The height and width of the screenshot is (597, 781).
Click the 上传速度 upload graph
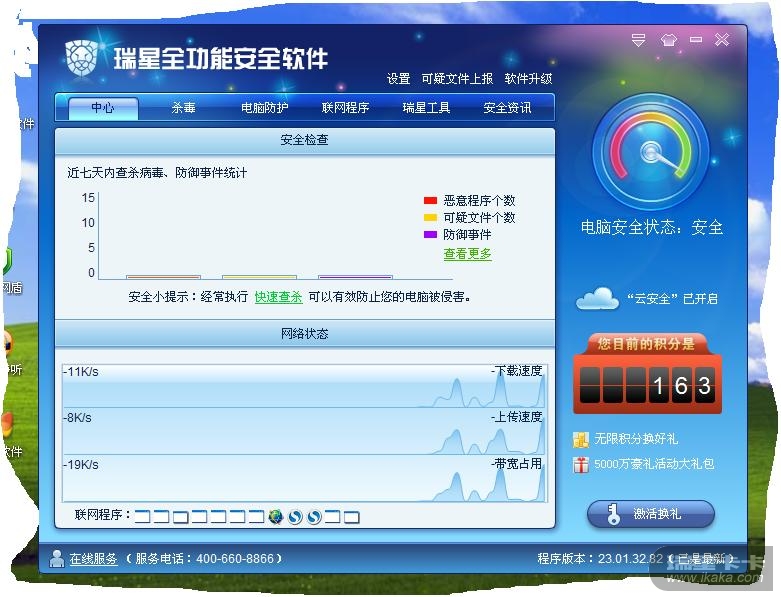point(304,433)
